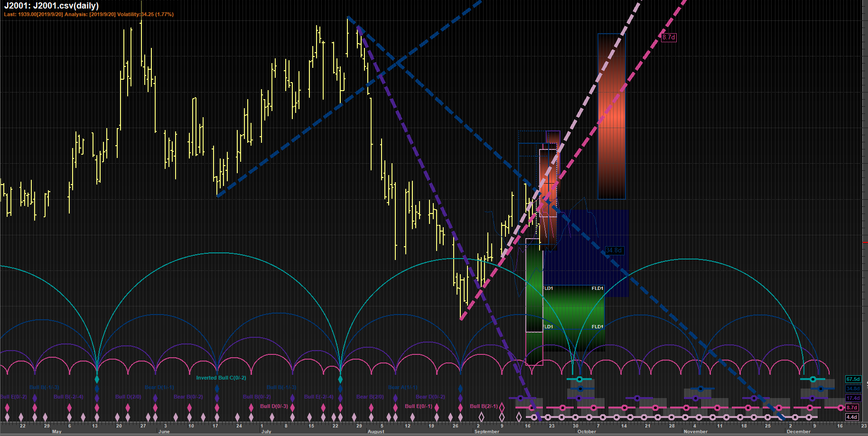The height and width of the screenshot is (436, 868).
Task: Select the 8.7d cycle label beside bottom axis
Action: [x=852, y=408]
